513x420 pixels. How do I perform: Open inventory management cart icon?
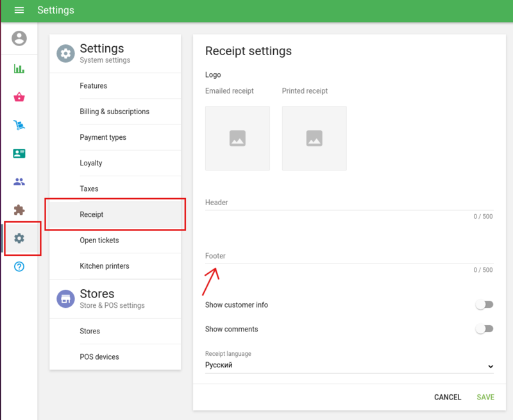click(19, 126)
